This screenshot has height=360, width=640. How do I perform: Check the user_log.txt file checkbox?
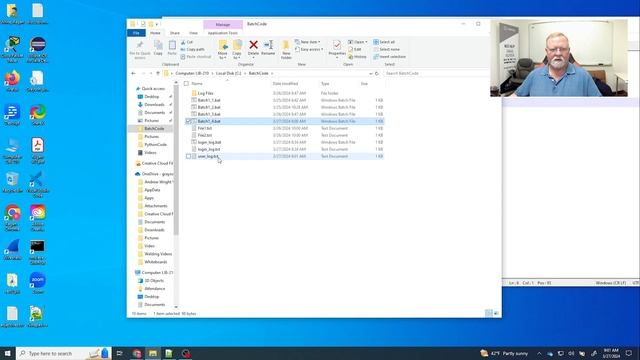(188, 156)
